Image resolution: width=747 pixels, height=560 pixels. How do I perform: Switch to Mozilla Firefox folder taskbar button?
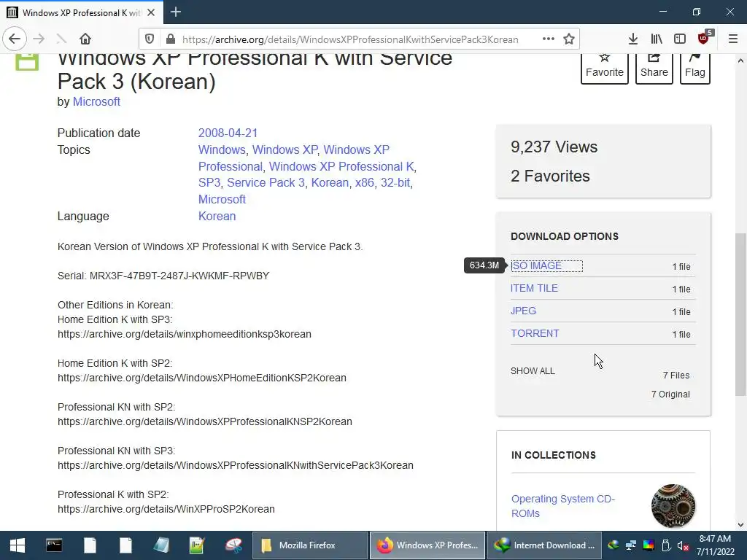[x=309, y=545]
